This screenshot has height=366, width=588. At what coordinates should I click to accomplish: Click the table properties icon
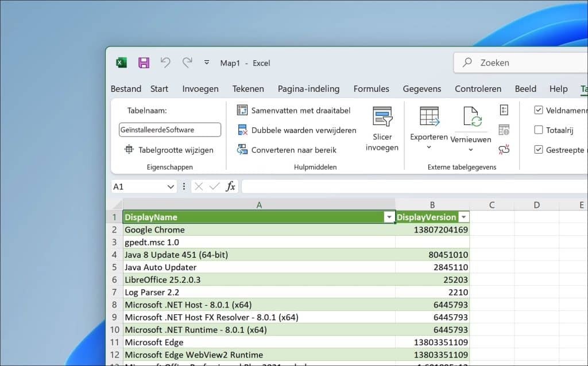504,110
